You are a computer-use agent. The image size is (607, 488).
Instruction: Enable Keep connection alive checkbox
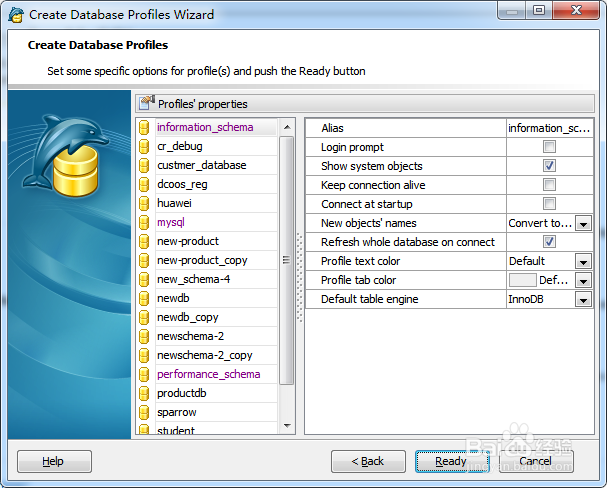[x=549, y=185]
